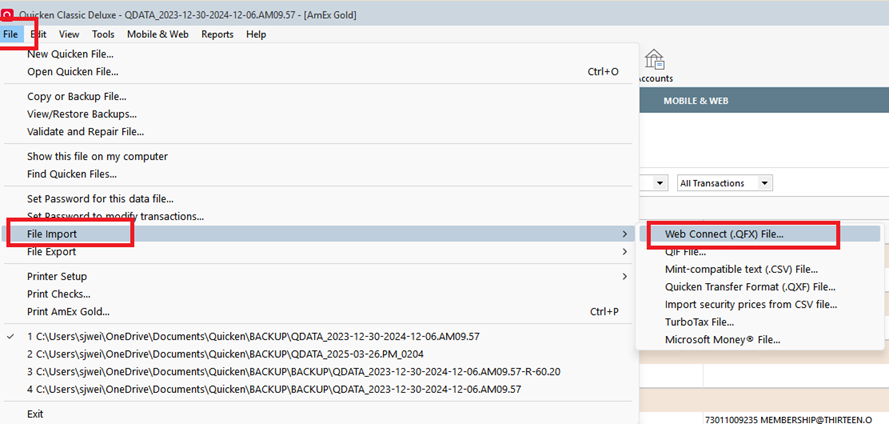Select View/Restore Backups...

click(82, 114)
